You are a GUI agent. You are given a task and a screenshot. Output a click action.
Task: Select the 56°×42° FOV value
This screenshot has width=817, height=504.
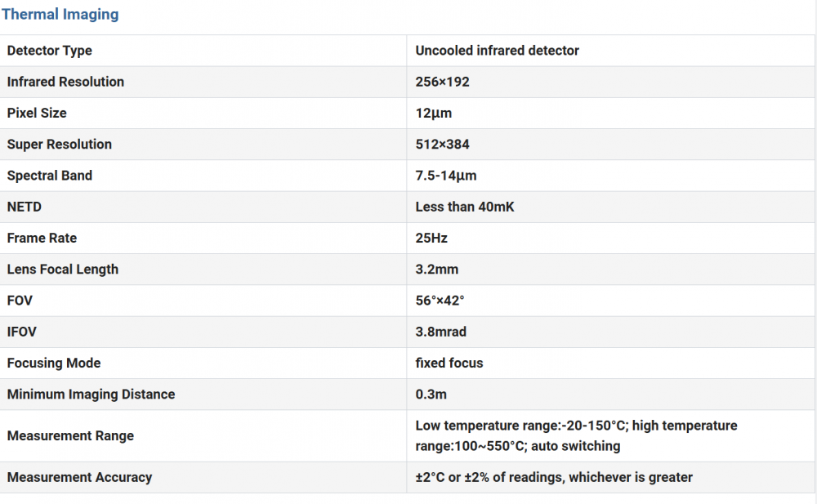[x=440, y=301]
